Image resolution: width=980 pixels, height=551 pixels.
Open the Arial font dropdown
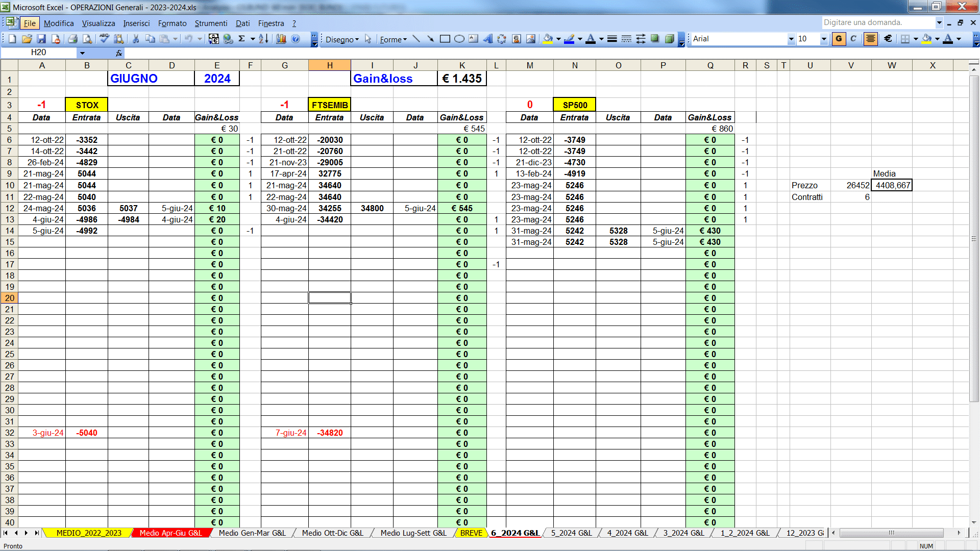(791, 39)
